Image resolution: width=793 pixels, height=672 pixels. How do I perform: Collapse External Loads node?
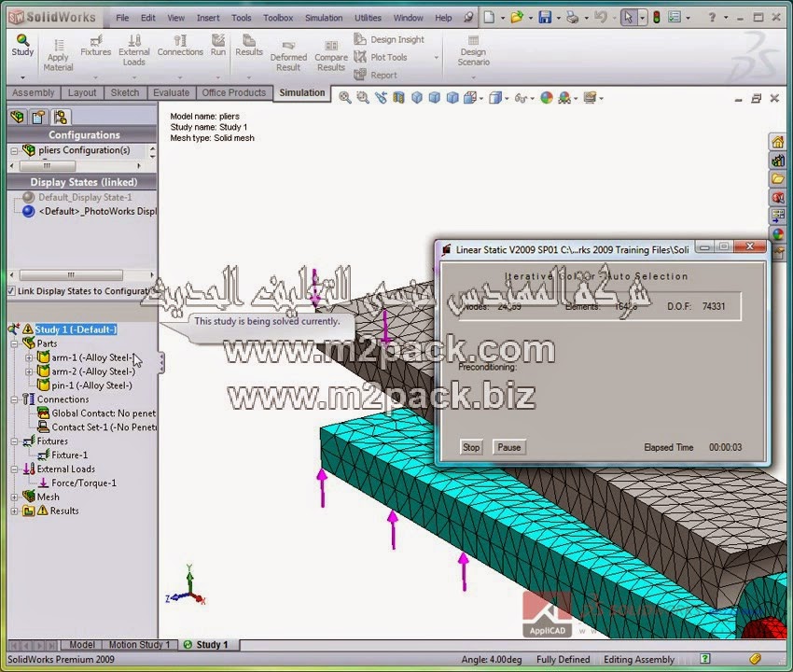coord(14,469)
